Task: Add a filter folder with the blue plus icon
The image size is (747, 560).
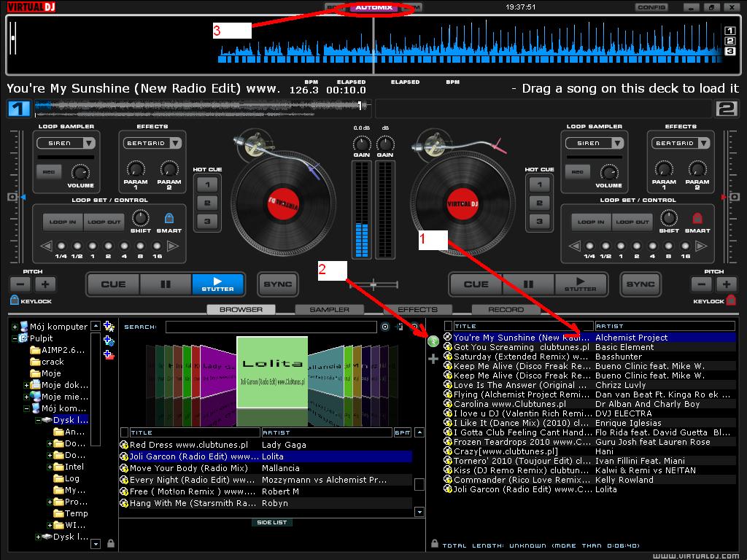Action: [109, 341]
